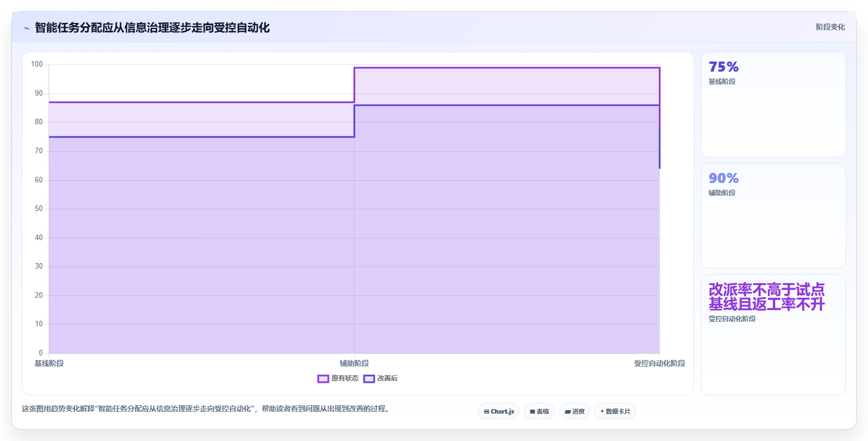Click the lightning icon beside the title
The image size is (868, 441).
point(26,28)
